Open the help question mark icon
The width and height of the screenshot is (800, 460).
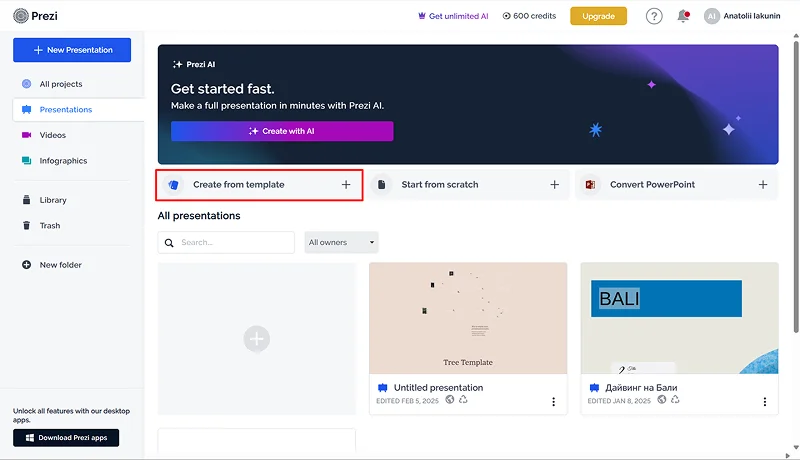pyautogui.click(x=654, y=16)
